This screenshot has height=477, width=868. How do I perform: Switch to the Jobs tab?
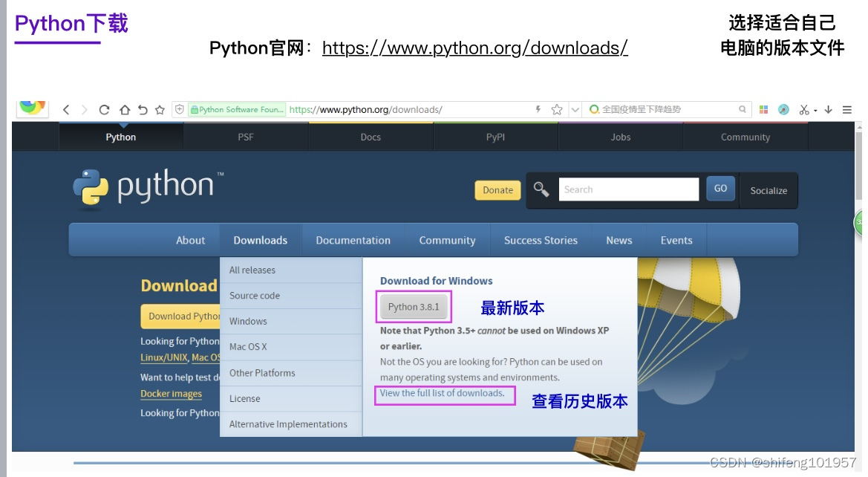point(621,137)
